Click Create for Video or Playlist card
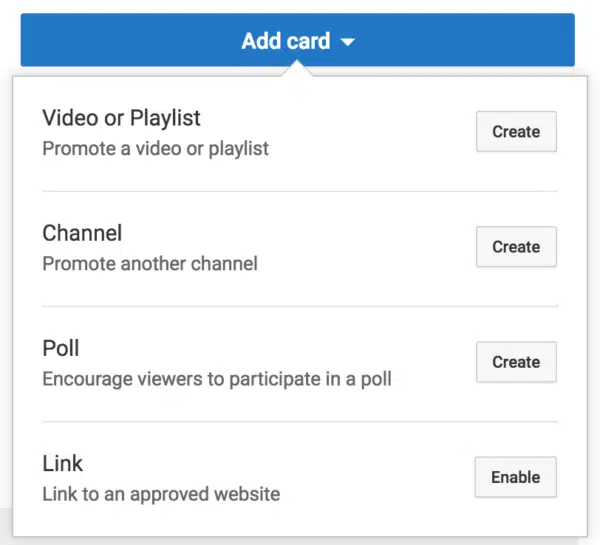Viewport: 600px width, 545px height. (516, 132)
